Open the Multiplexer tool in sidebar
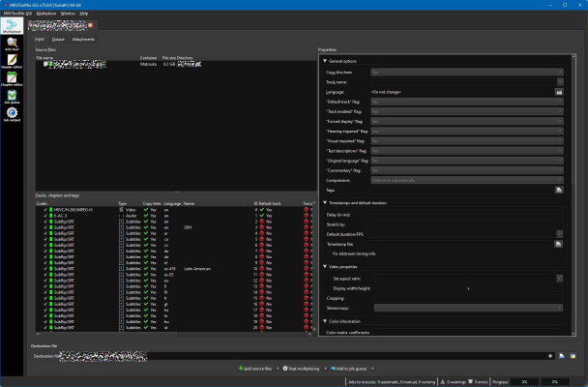Viewport: 588px width, 387px height. coord(12,26)
